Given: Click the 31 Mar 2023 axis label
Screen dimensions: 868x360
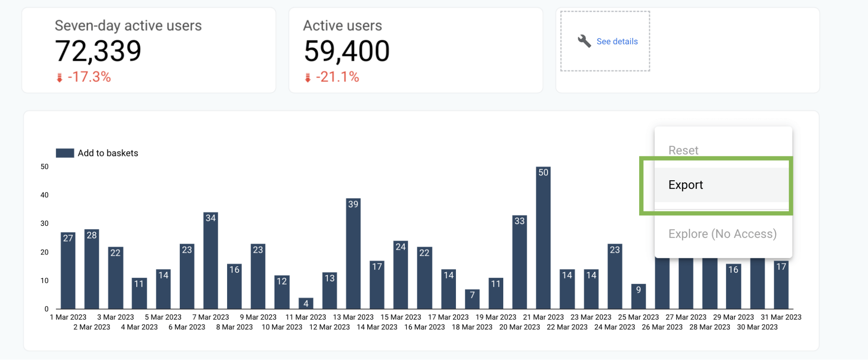Looking at the screenshot, I should (x=781, y=317).
